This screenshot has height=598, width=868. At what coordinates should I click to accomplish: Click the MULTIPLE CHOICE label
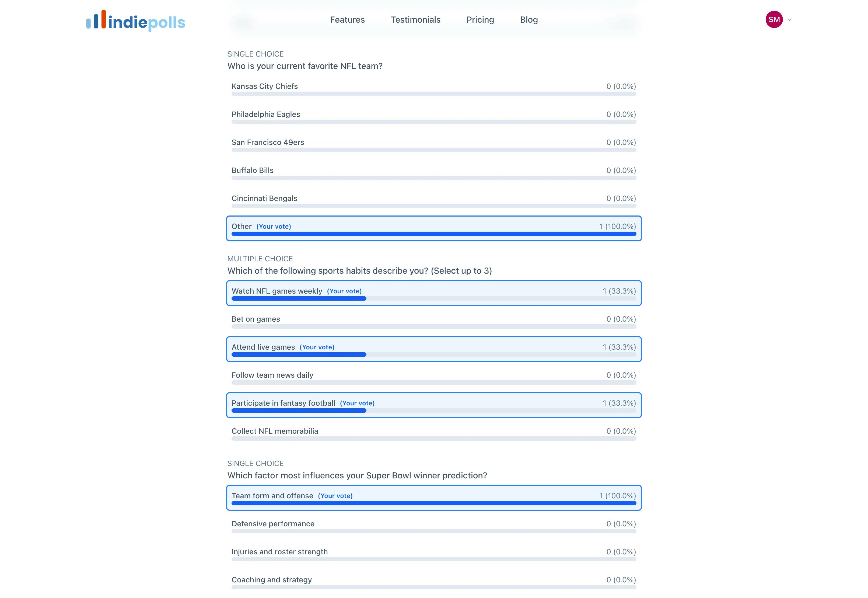(260, 259)
